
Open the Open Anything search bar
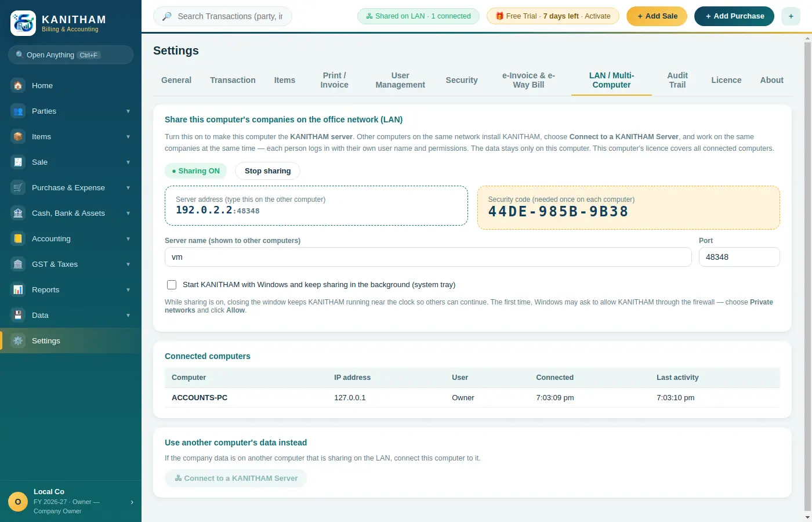(71, 55)
